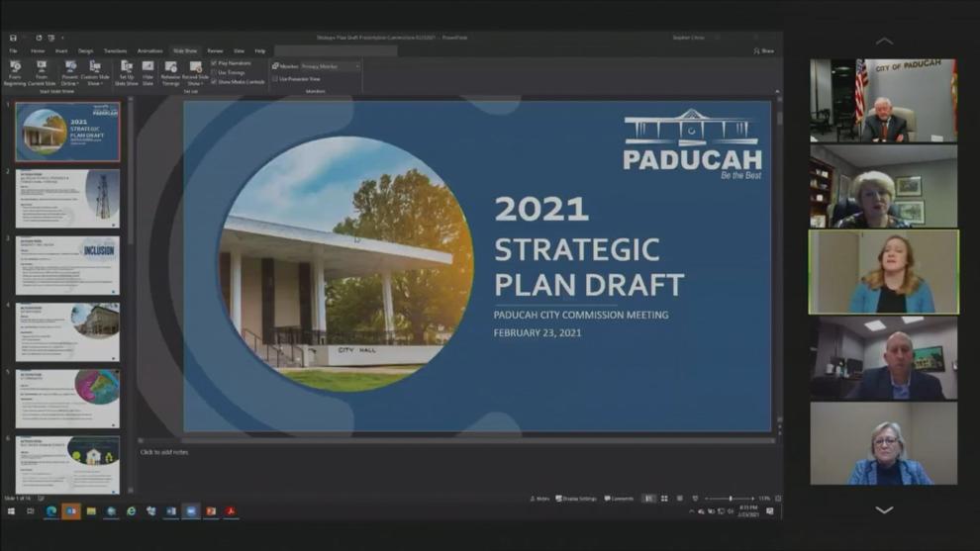Viewport: 980px width, 551px height.
Task: Toggle Notes pane in status bar
Action: [539, 499]
